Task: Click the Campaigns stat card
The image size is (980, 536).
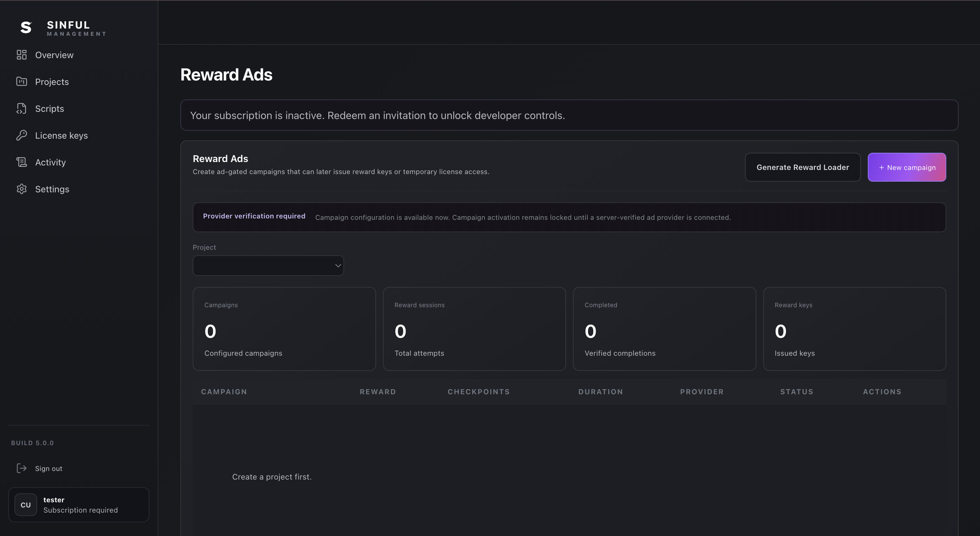Action: (x=284, y=329)
